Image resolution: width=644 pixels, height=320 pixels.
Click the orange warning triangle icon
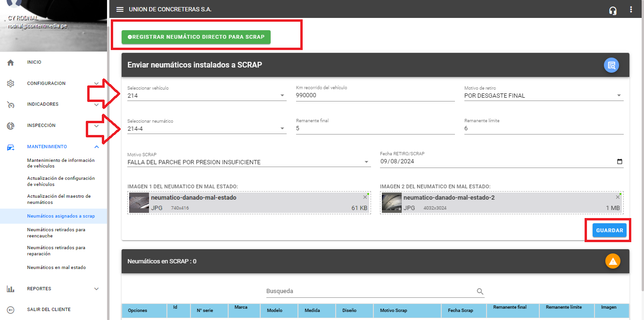[x=612, y=261]
